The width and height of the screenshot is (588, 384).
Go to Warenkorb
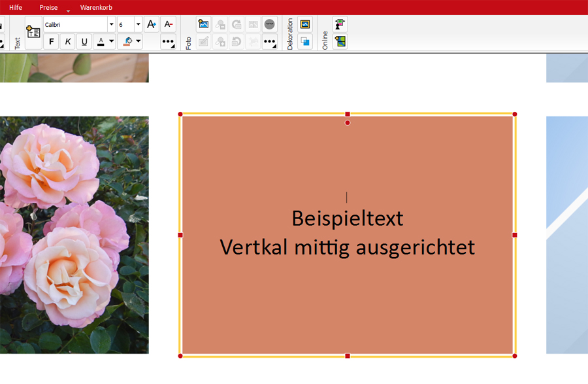[x=96, y=7]
